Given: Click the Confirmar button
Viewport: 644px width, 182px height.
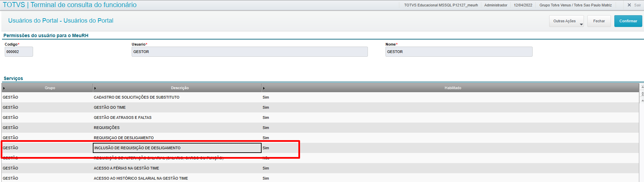Looking at the screenshot, I should pyautogui.click(x=628, y=21).
